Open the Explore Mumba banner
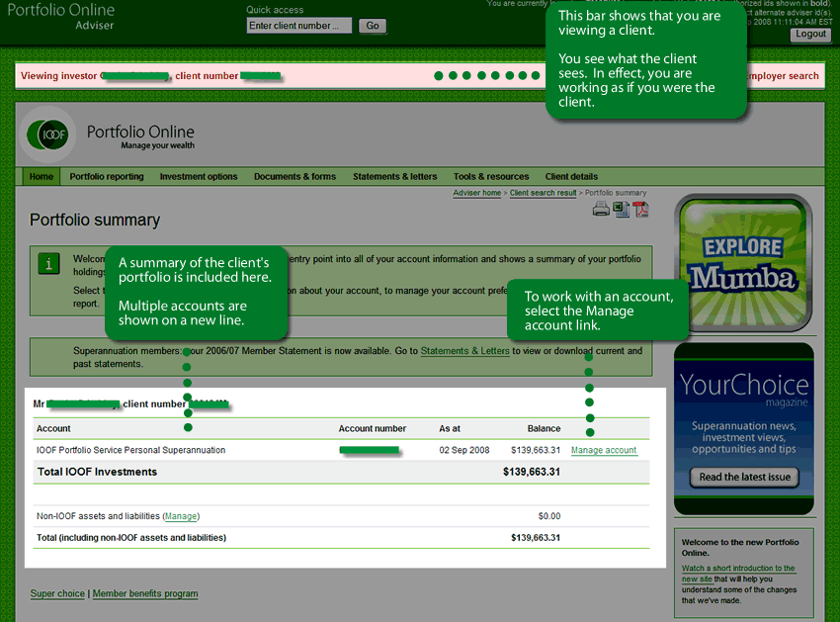 pyautogui.click(x=743, y=263)
